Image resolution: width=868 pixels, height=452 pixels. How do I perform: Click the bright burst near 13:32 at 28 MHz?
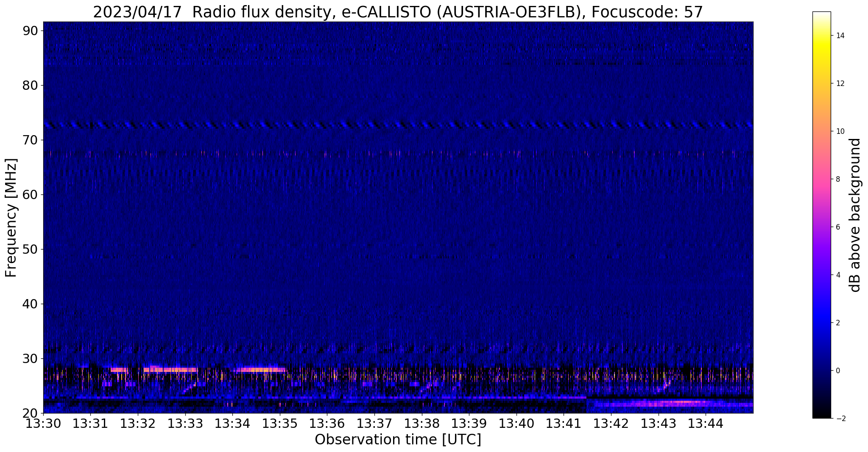pos(170,369)
